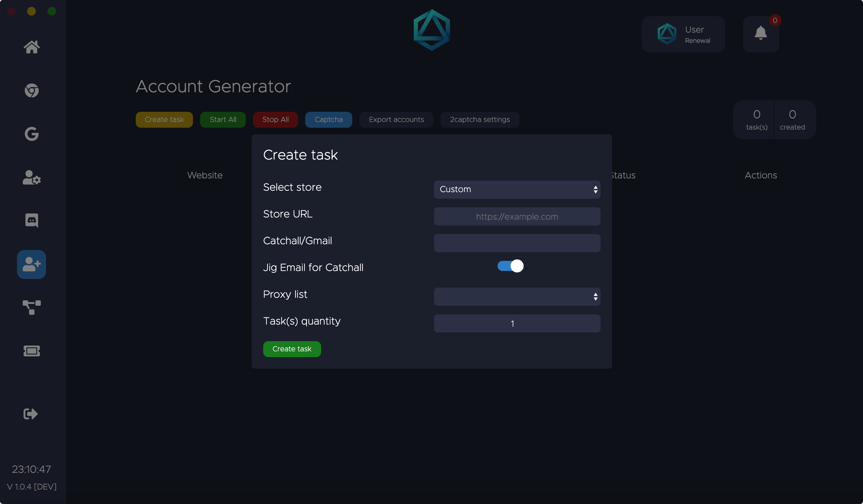Open the Google 'G' sidebar icon

click(x=31, y=134)
